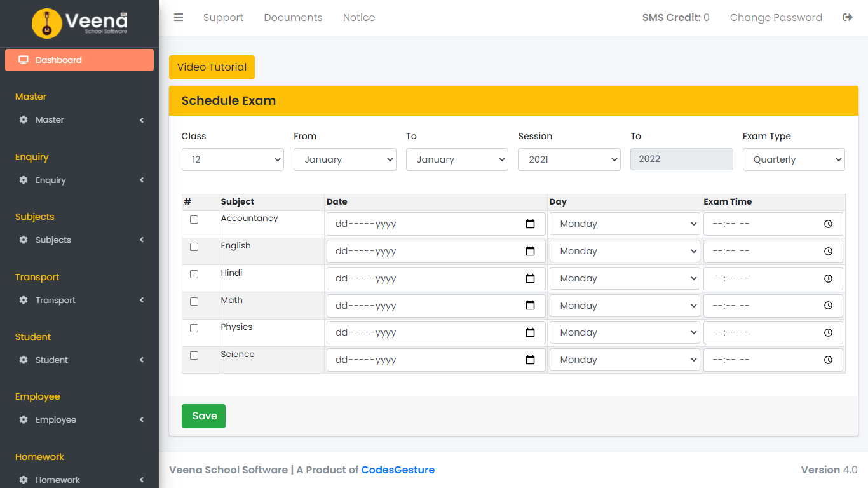Click the Hindi date input field

click(x=436, y=278)
